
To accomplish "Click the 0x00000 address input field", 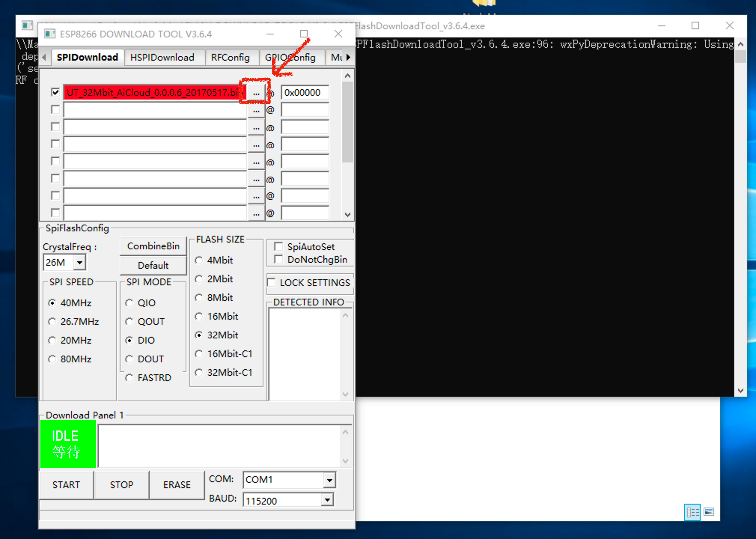I will click(305, 92).
